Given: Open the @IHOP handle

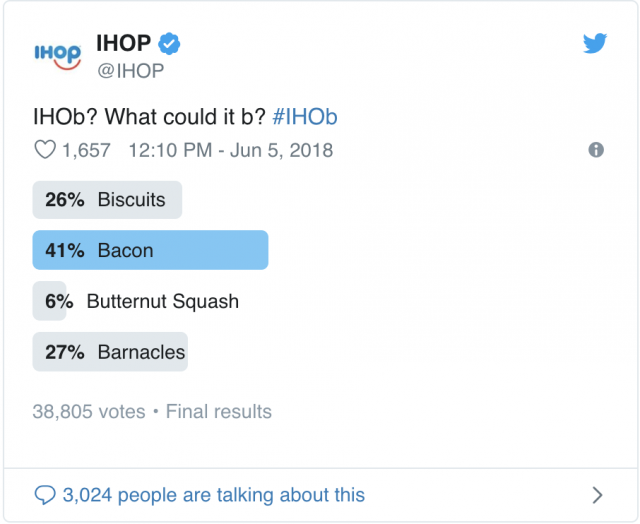Looking at the screenshot, I should (131, 71).
